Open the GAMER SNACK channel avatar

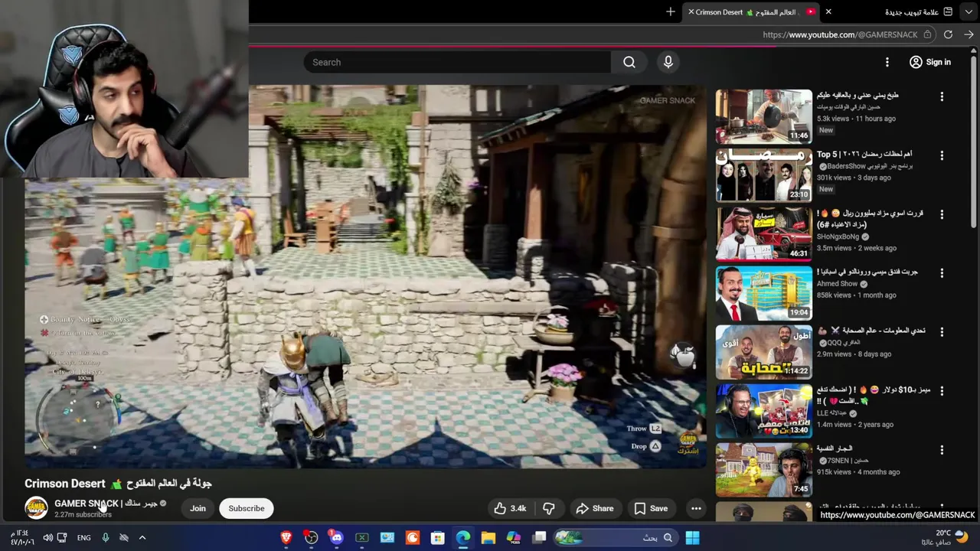pos(36,508)
